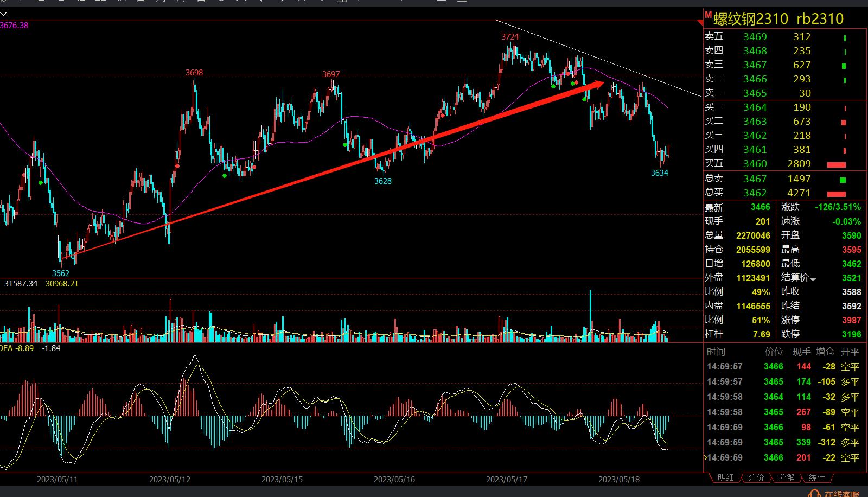Click the 杠杆 value 7.69
This screenshot has height=497, width=868.
pyautogui.click(x=762, y=334)
